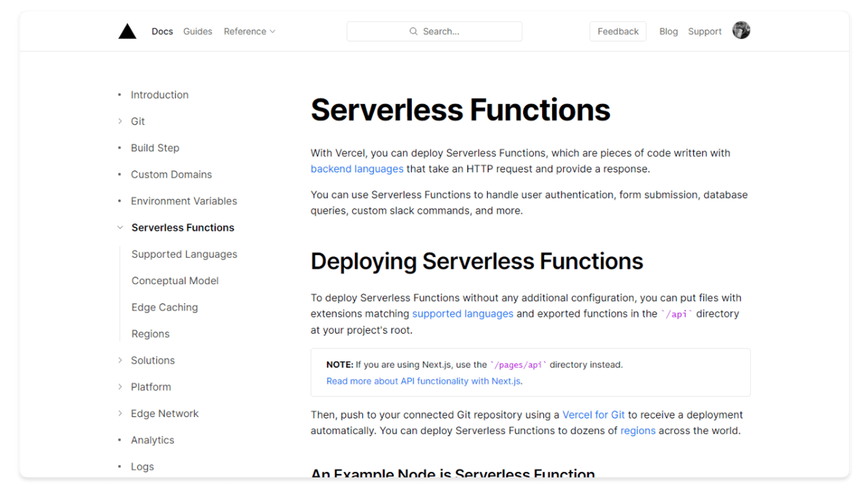Click the 'NOTE:' label in callout
Viewport: 868px width, 488px height.
pyautogui.click(x=339, y=365)
